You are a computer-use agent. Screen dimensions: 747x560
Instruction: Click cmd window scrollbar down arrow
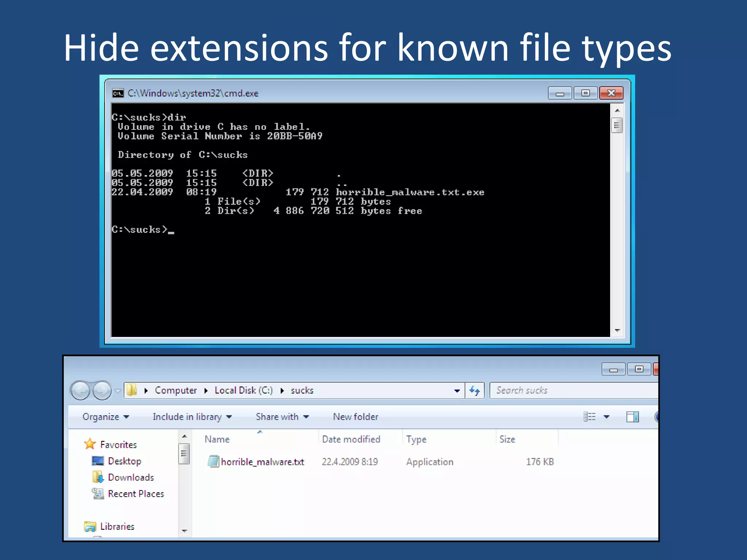(x=617, y=330)
